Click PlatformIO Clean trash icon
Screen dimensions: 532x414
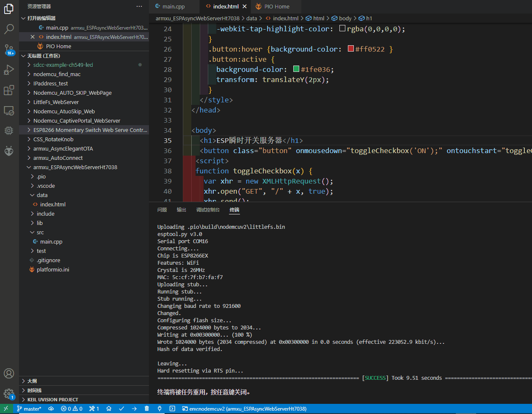tap(147, 409)
